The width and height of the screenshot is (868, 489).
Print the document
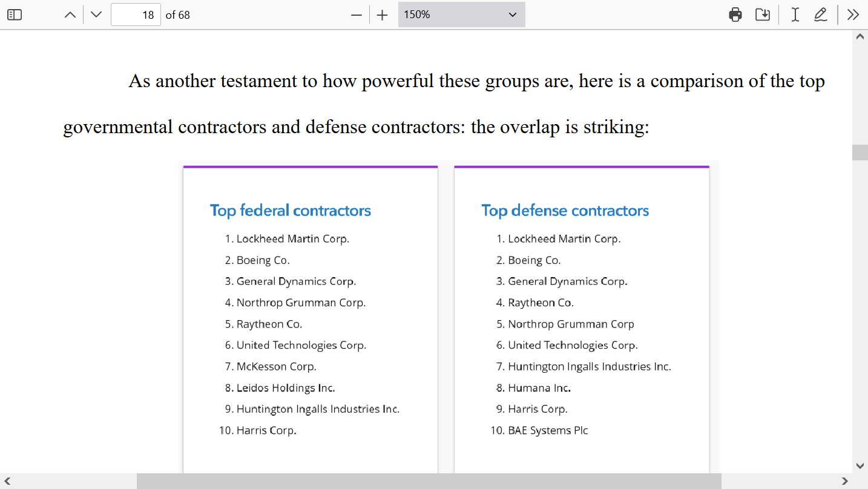pos(735,15)
